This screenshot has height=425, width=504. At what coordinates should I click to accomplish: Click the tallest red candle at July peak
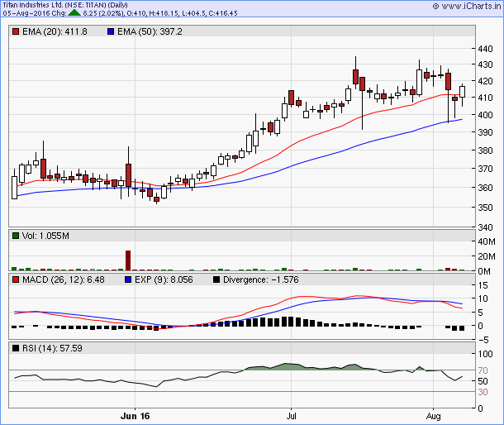pyautogui.click(x=355, y=77)
